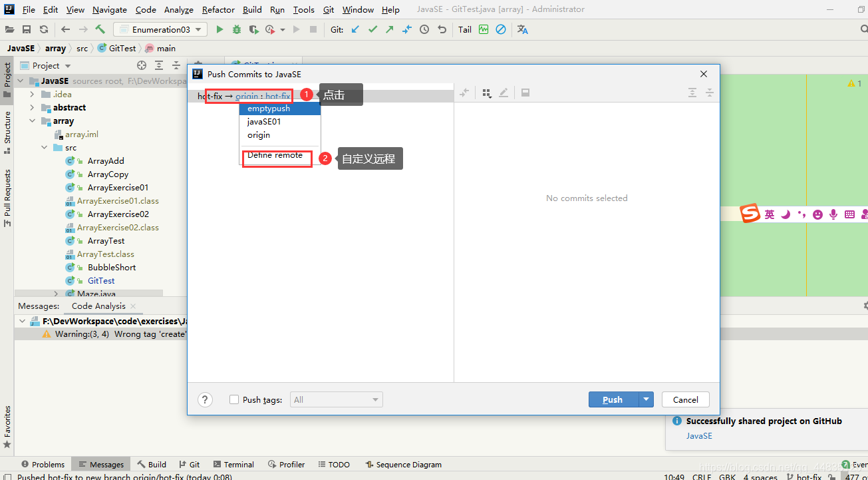Open the Git menu
The height and width of the screenshot is (480, 868).
coord(329,9)
